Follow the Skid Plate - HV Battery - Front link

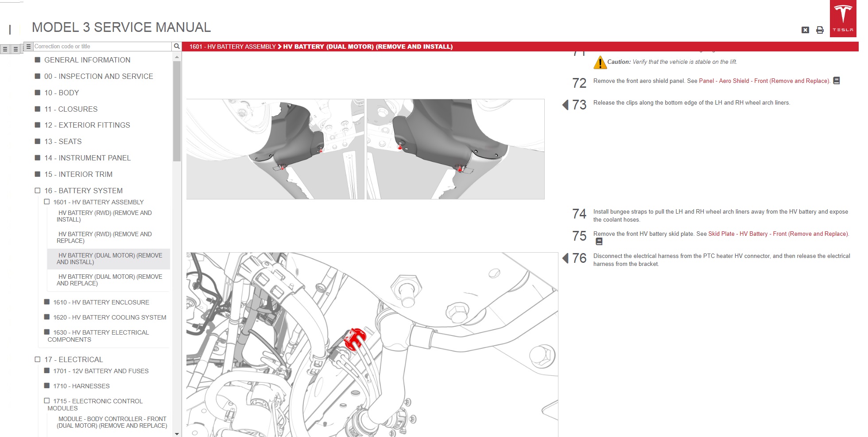(x=778, y=234)
